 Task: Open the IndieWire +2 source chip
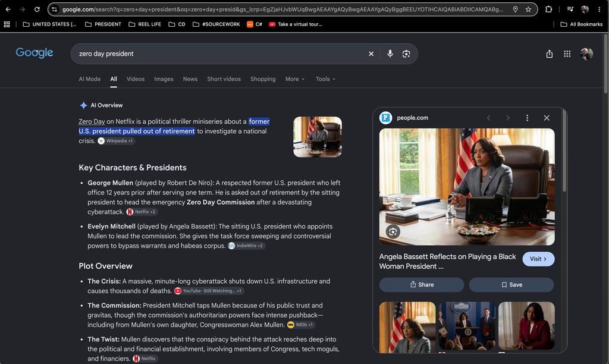coord(246,246)
